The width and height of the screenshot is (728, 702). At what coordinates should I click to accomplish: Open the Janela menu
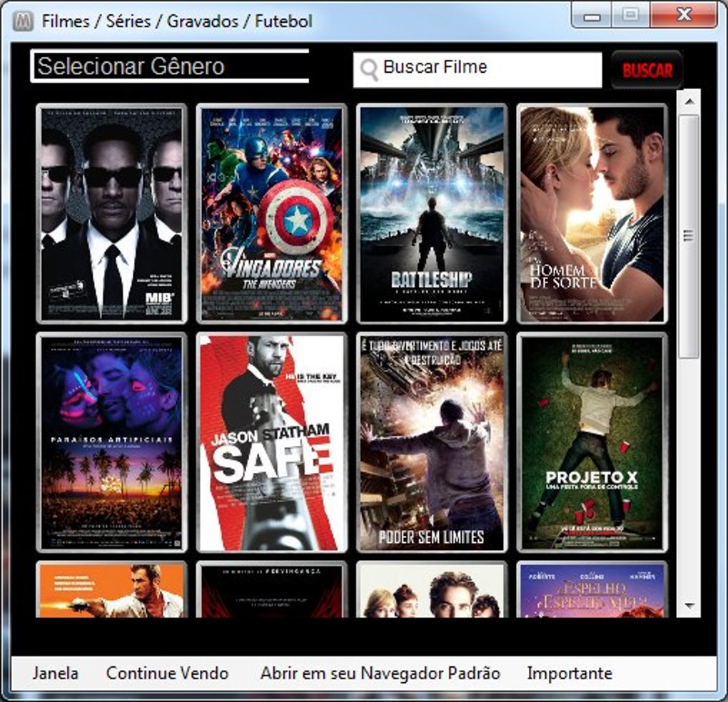tap(56, 673)
